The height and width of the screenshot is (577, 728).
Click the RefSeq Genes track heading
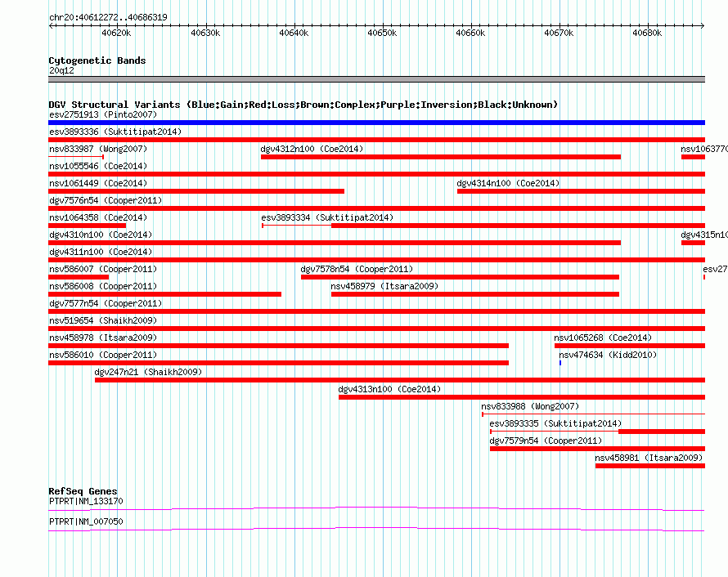pyautogui.click(x=83, y=491)
